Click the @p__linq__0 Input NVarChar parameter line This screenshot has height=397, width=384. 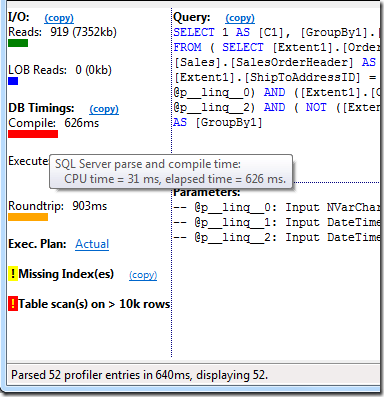pos(276,207)
